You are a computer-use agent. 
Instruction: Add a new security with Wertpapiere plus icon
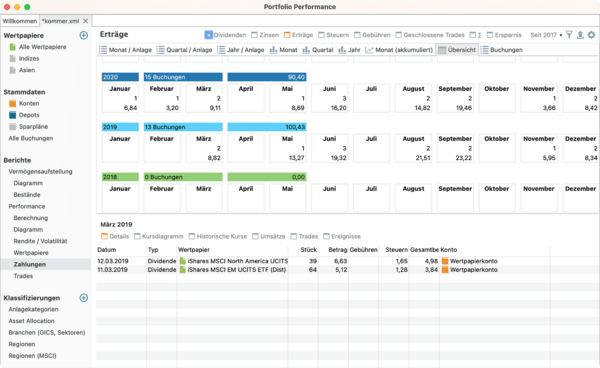click(83, 35)
